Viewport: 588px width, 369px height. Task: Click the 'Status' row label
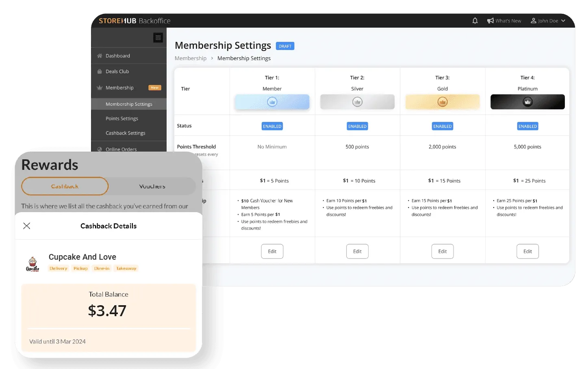[184, 126]
